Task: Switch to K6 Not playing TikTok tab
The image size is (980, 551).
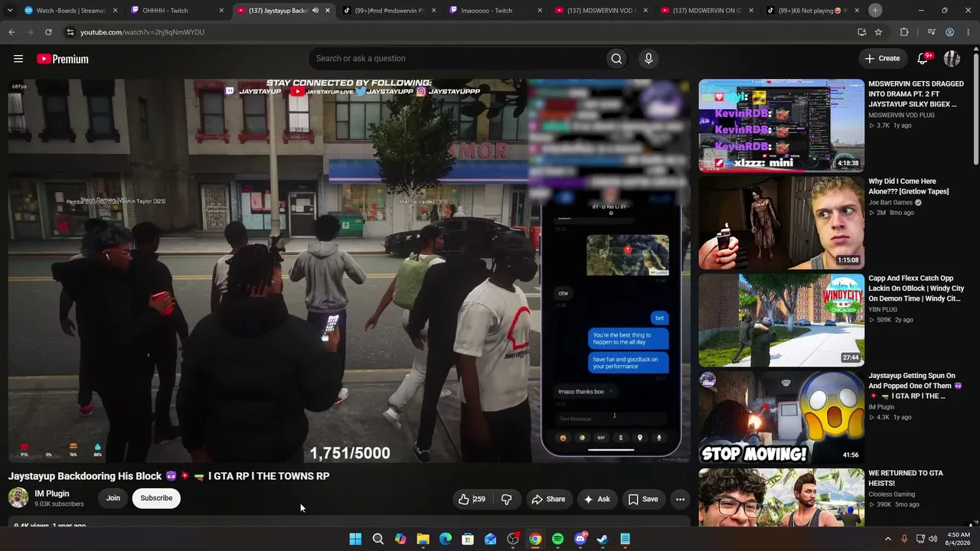Action: point(815,11)
